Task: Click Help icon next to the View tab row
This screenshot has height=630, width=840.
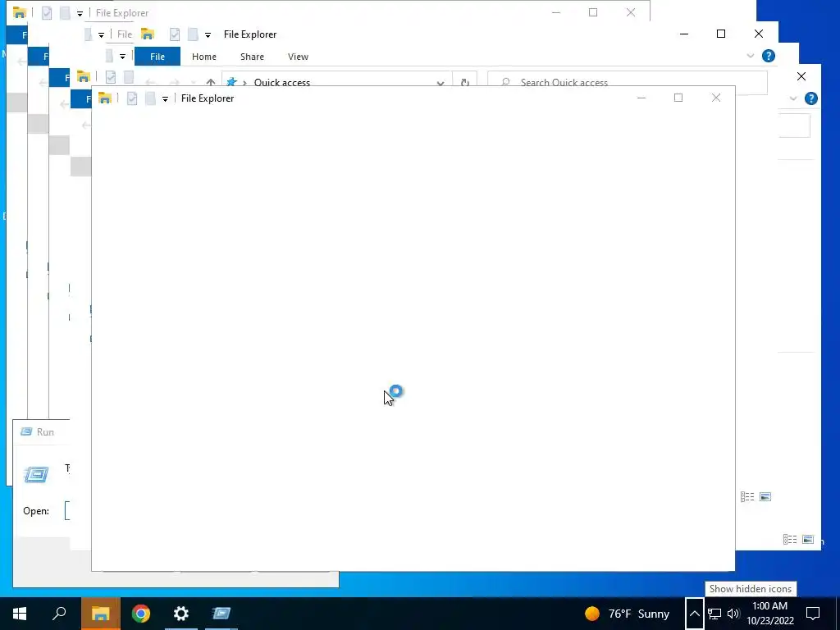Action: (x=768, y=56)
